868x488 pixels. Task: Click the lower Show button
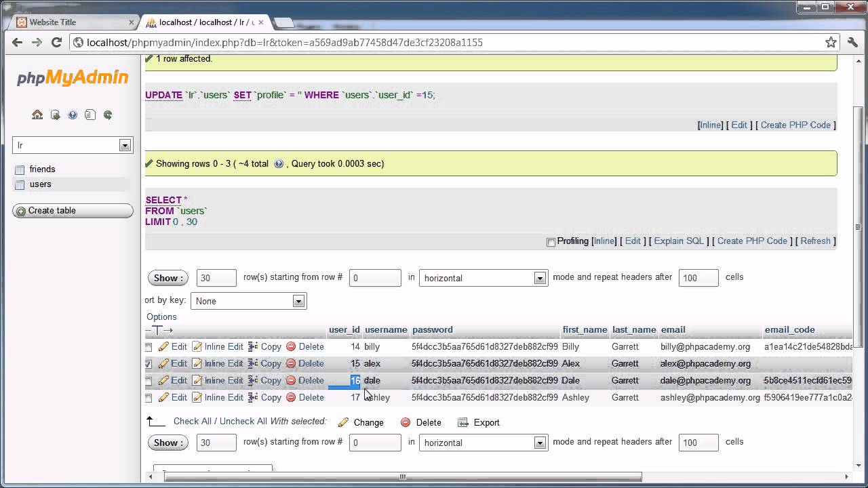[x=167, y=443]
